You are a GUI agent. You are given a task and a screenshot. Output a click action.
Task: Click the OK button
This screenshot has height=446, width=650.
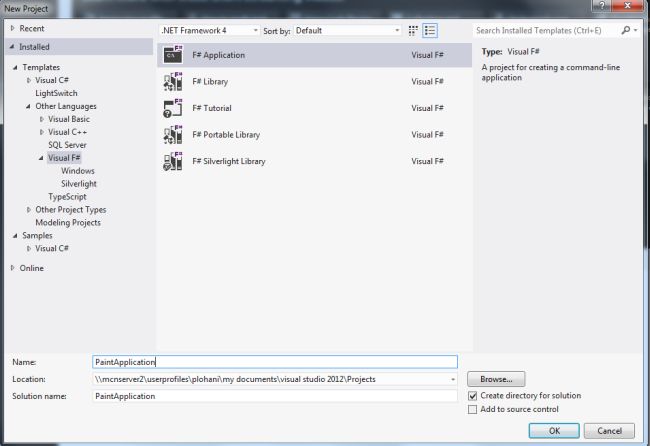coord(554,431)
